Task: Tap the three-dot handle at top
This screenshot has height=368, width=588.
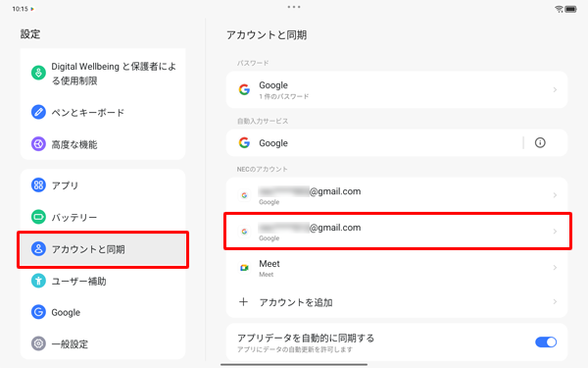Action: pos(294,7)
